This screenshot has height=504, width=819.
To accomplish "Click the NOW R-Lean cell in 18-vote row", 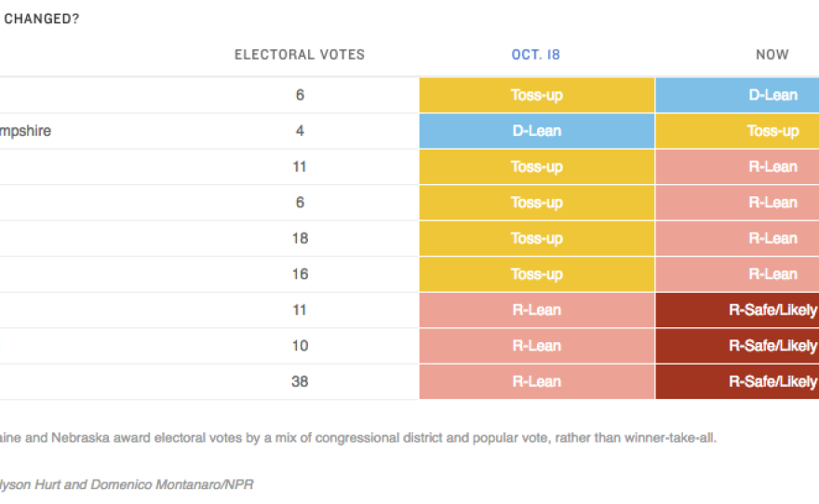I will tap(737, 238).
